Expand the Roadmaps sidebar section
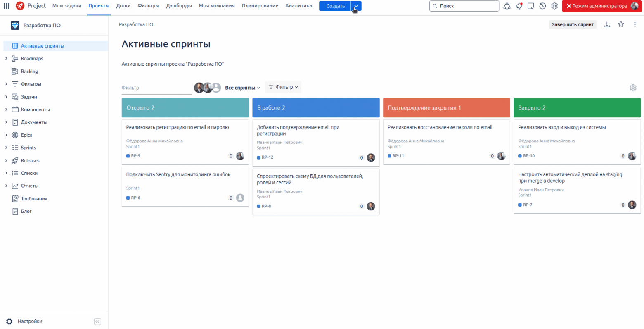 pos(6,59)
